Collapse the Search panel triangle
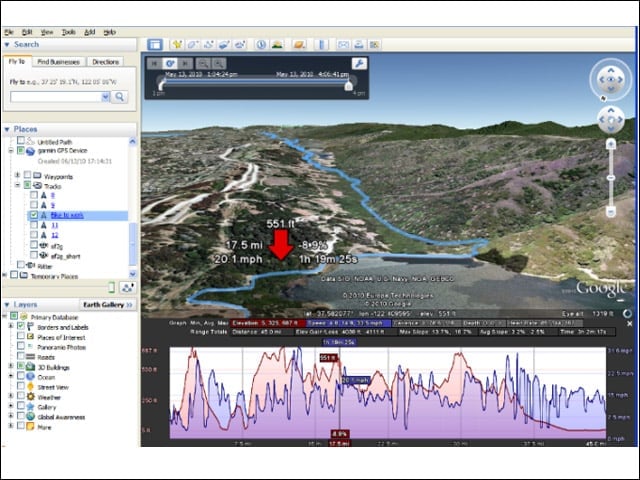The width and height of the screenshot is (640, 480). pos(7,44)
